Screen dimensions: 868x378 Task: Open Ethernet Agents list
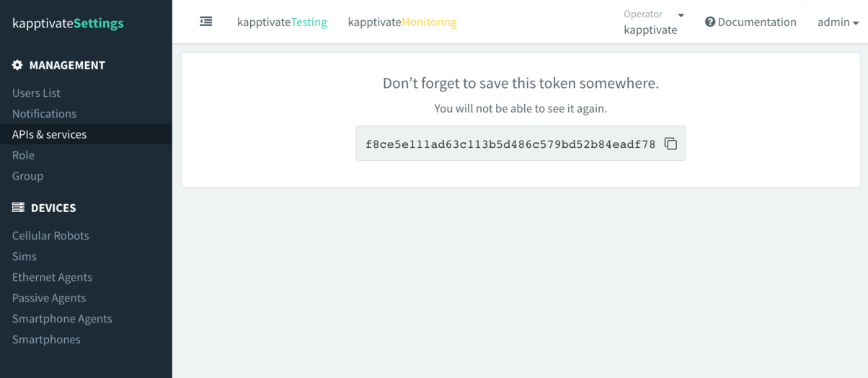tap(52, 278)
